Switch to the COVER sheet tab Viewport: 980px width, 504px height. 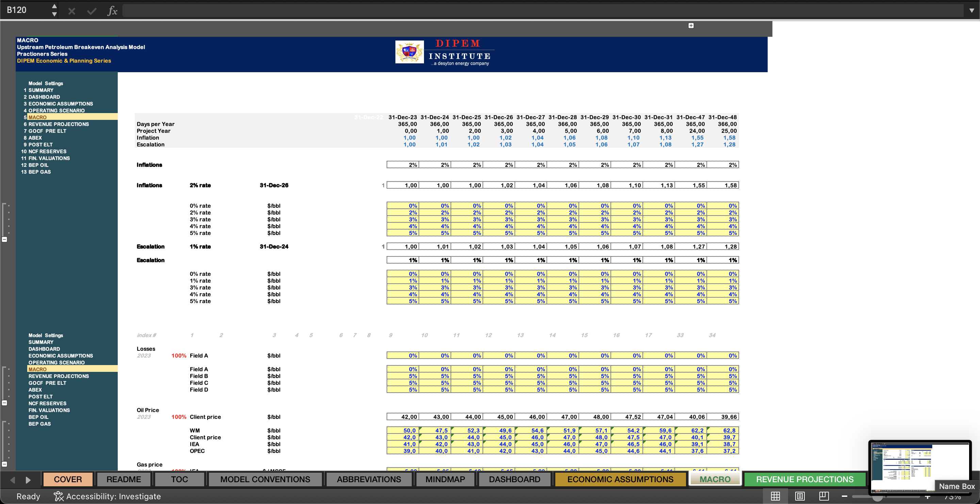pos(68,479)
